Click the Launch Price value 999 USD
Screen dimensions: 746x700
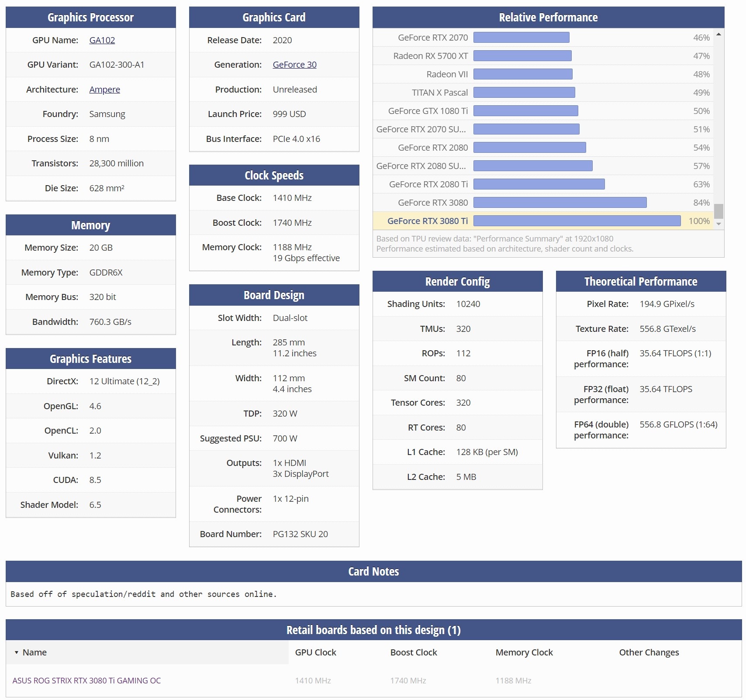(289, 114)
